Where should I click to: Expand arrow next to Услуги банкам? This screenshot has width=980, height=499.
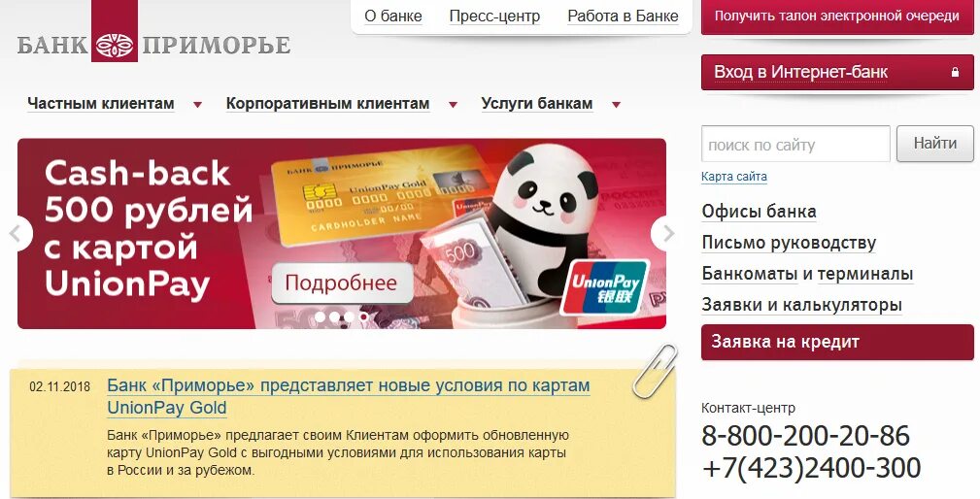(616, 105)
